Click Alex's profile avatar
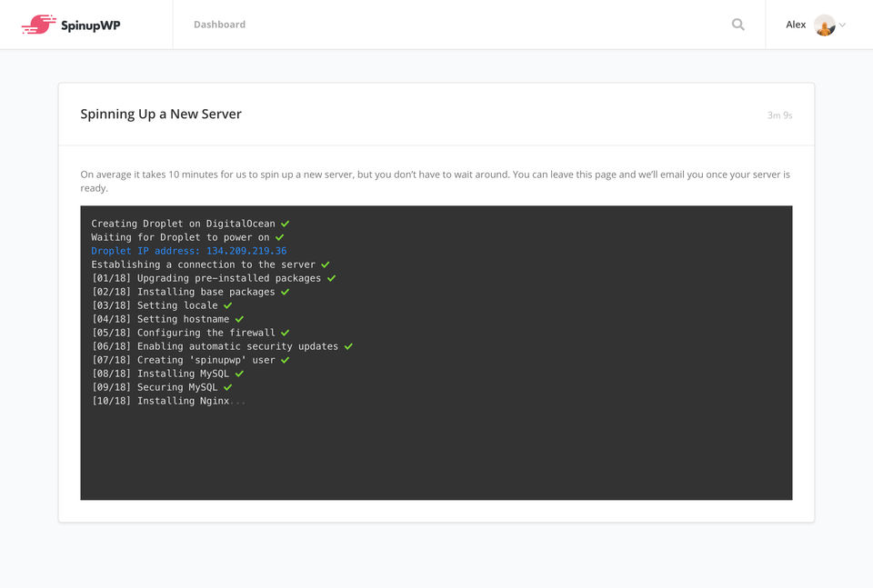Screen dimensions: 873x588 (825, 25)
